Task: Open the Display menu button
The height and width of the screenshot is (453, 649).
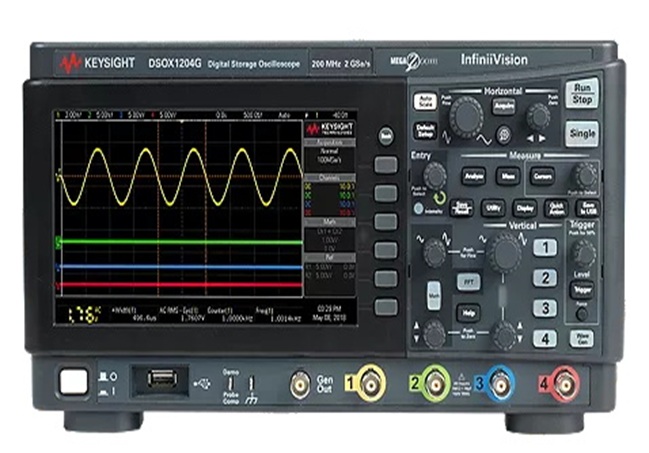Action: [x=524, y=208]
